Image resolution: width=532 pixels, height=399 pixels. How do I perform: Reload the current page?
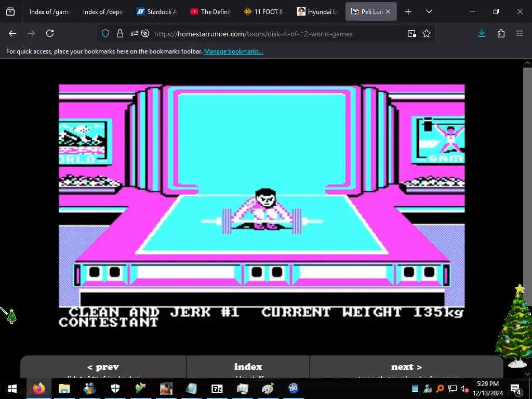50,33
